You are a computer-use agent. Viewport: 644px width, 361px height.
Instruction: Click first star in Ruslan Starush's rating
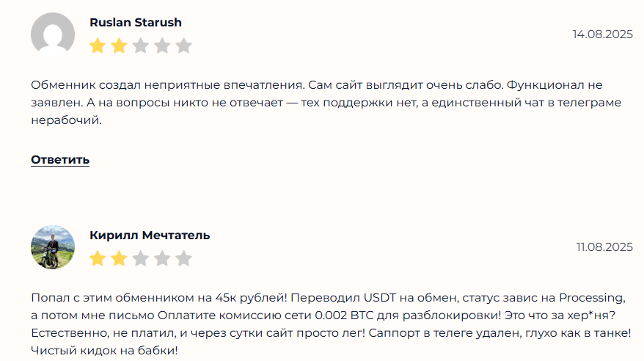point(97,47)
